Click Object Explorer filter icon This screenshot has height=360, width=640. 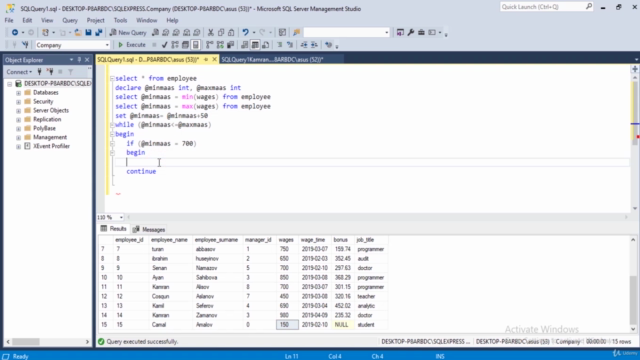pos(71,72)
